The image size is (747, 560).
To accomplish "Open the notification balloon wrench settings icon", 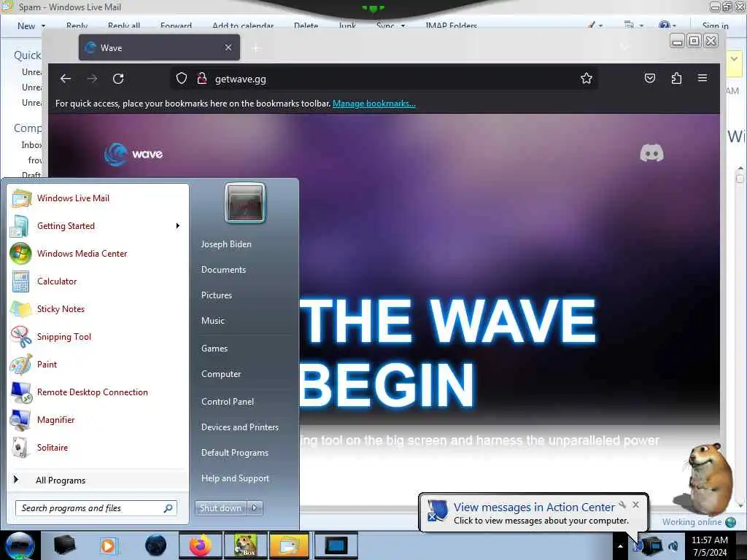I will (622, 505).
